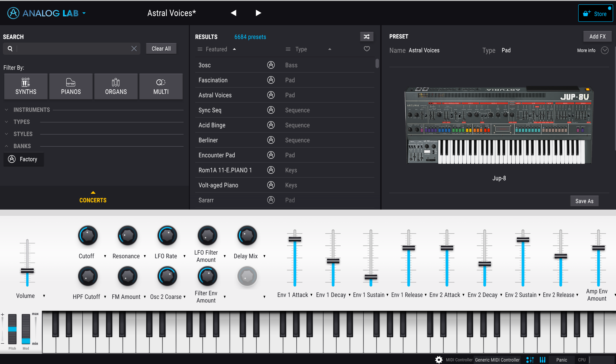Click the search magnifier icon
This screenshot has width=616, height=364.
(10, 49)
